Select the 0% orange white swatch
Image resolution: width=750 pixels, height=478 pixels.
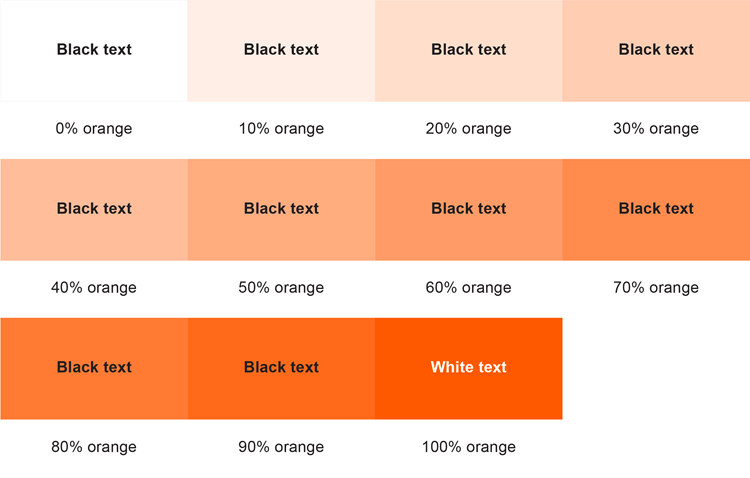click(94, 51)
